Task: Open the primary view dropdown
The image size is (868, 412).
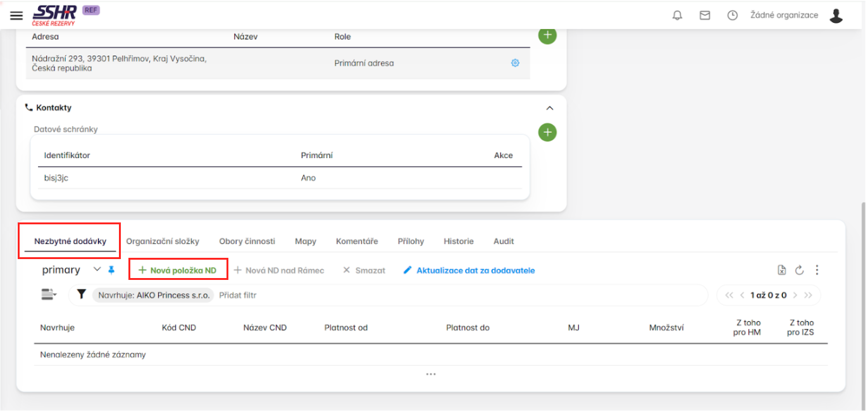Action: [x=97, y=269]
